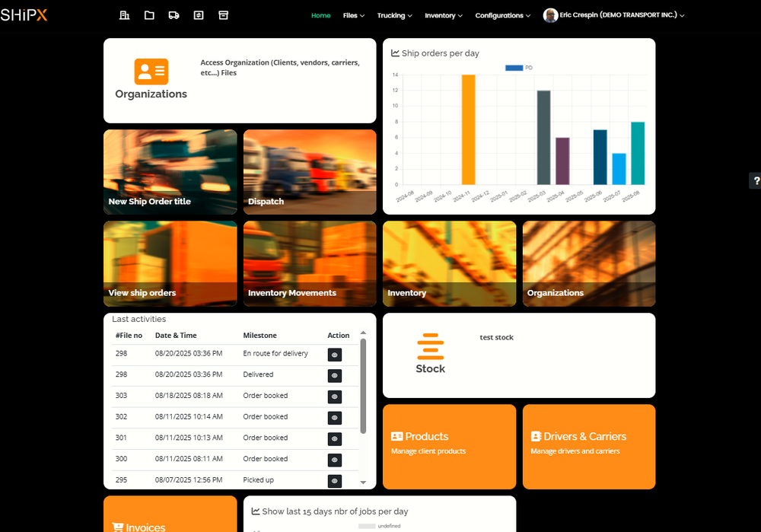Click the truck icon in the top toolbar

[174, 14]
